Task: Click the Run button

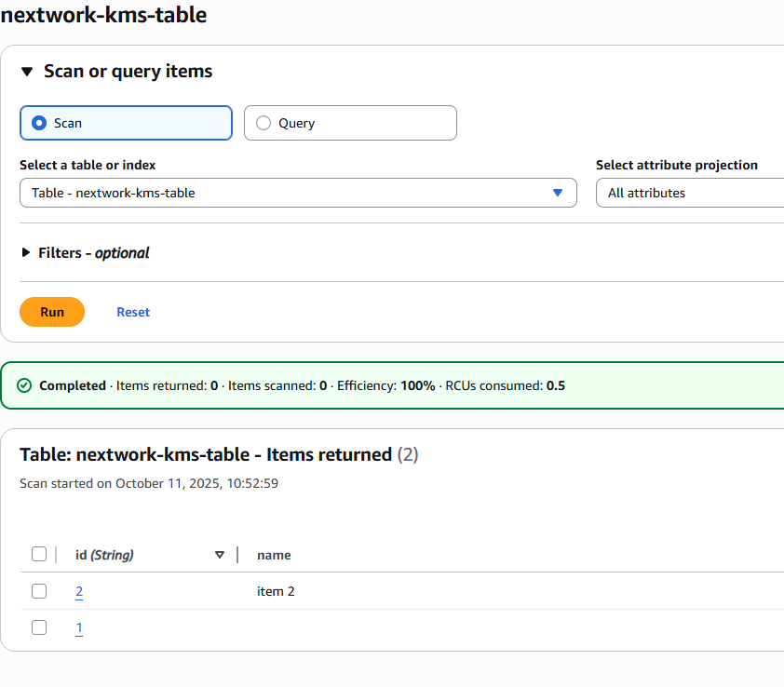Action: click(x=51, y=311)
